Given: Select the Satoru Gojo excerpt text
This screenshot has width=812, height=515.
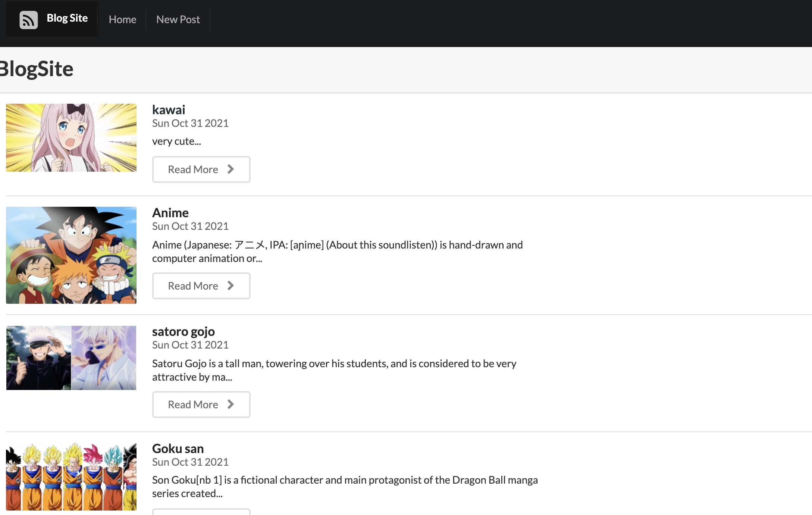Looking at the screenshot, I should pyautogui.click(x=334, y=370).
